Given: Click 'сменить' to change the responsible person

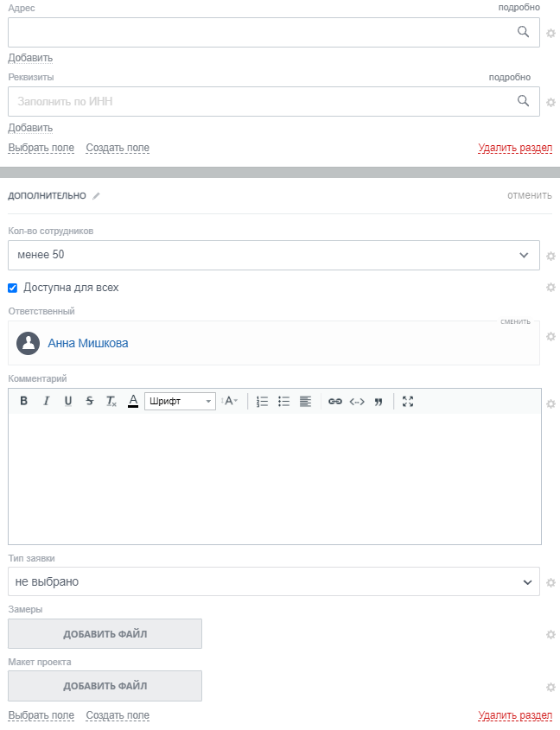Looking at the screenshot, I should [x=515, y=321].
